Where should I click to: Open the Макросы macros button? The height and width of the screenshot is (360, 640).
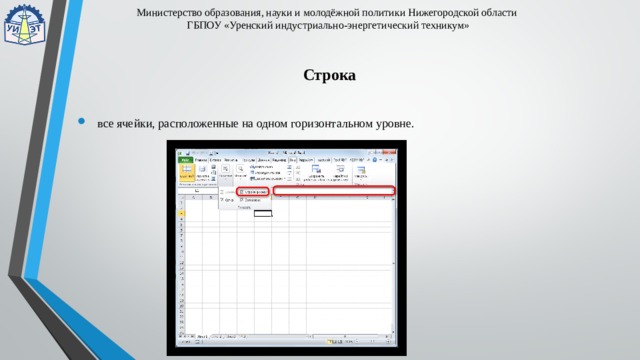click(x=361, y=173)
